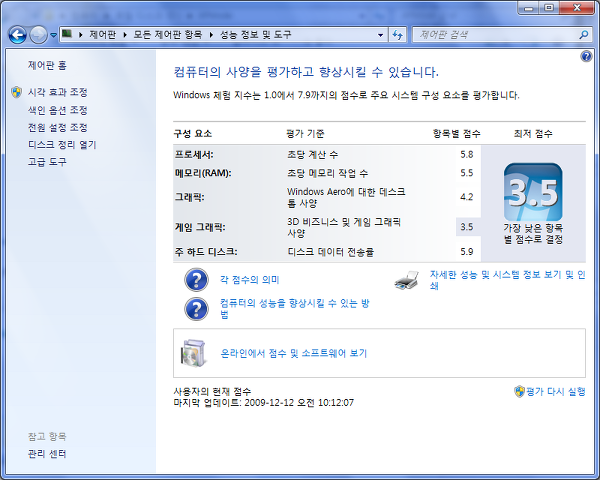Image resolution: width=600 pixels, height=480 pixels.
Task: Click the printer icon
Action: (406, 280)
